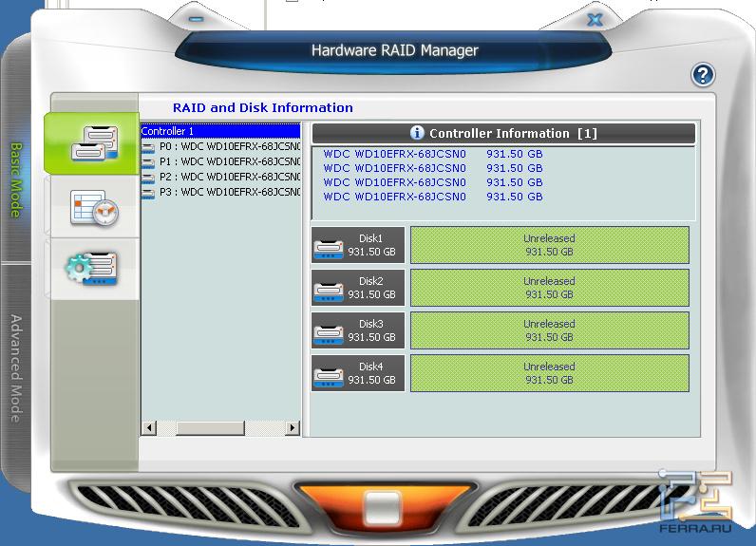Click the tree horizontal scrollbar thumb

pyautogui.click(x=210, y=427)
